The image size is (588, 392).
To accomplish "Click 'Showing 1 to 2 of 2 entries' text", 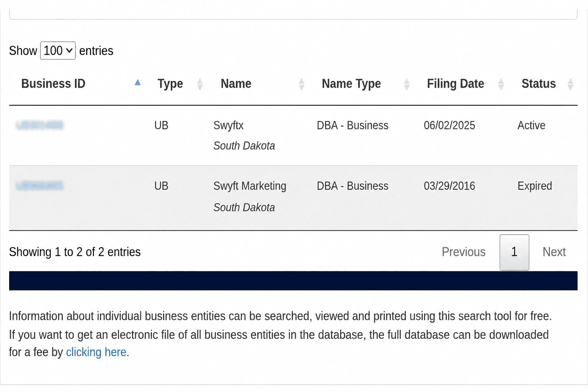I will click(75, 252).
